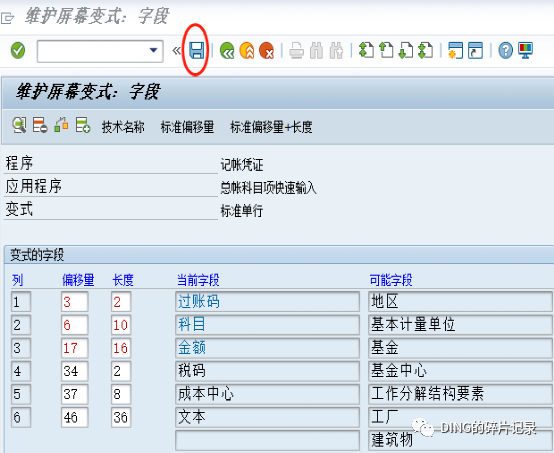Go to first page icon

click(366, 50)
